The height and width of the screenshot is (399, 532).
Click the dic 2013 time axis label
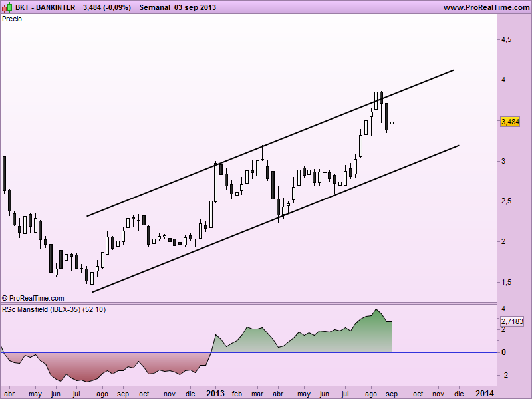[x=459, y=394]
